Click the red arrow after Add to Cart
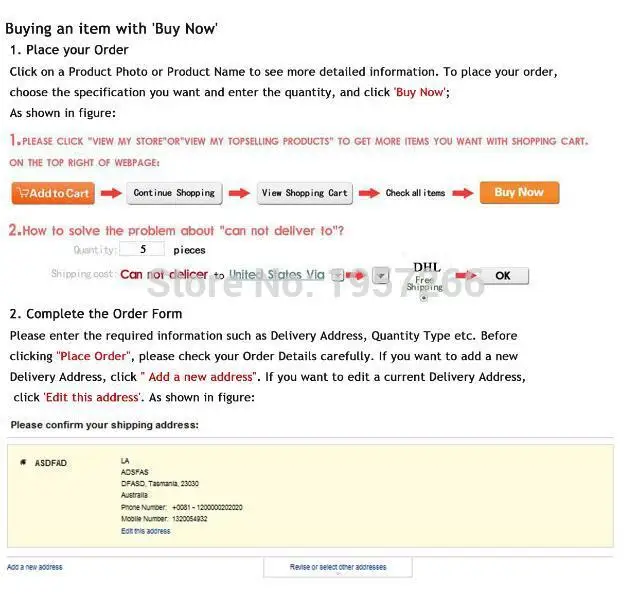The height and width of the screenshot is (594, 633). (x=111, y=193)
